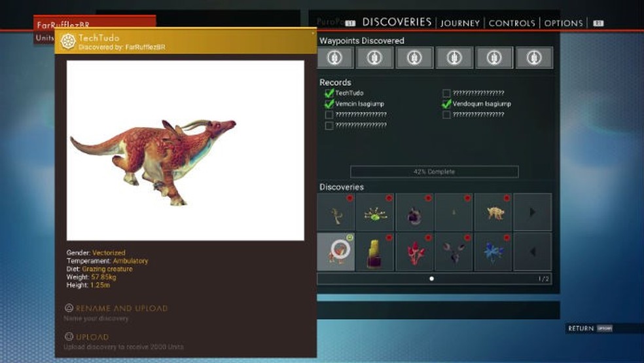
Task: Click the discoveries page indicator dot
Action: pyautogui.click(x=431, y=278)
